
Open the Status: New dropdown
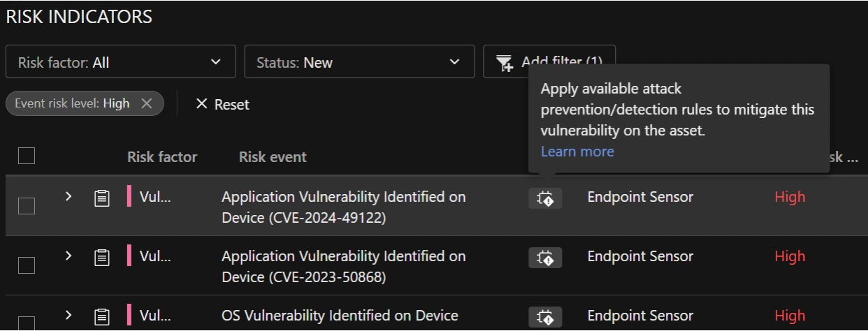tap(359, 63)
